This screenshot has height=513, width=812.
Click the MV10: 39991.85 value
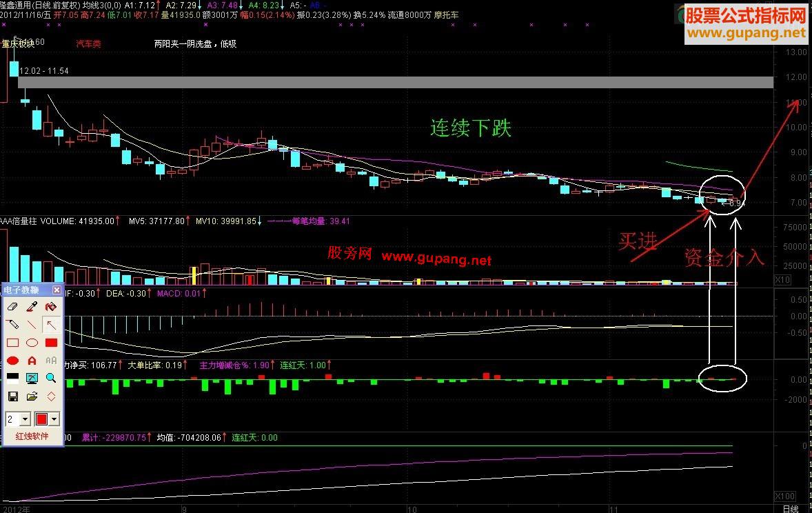pos(226,221)
